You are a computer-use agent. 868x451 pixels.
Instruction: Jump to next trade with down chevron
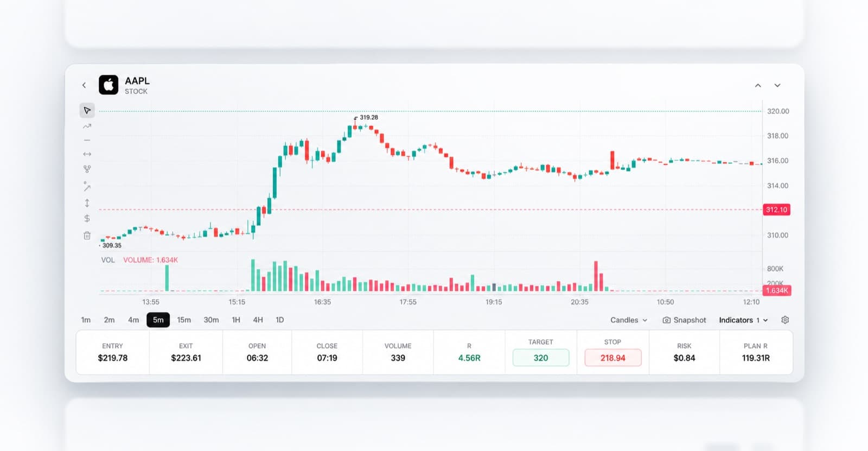(x=777, y=85)
